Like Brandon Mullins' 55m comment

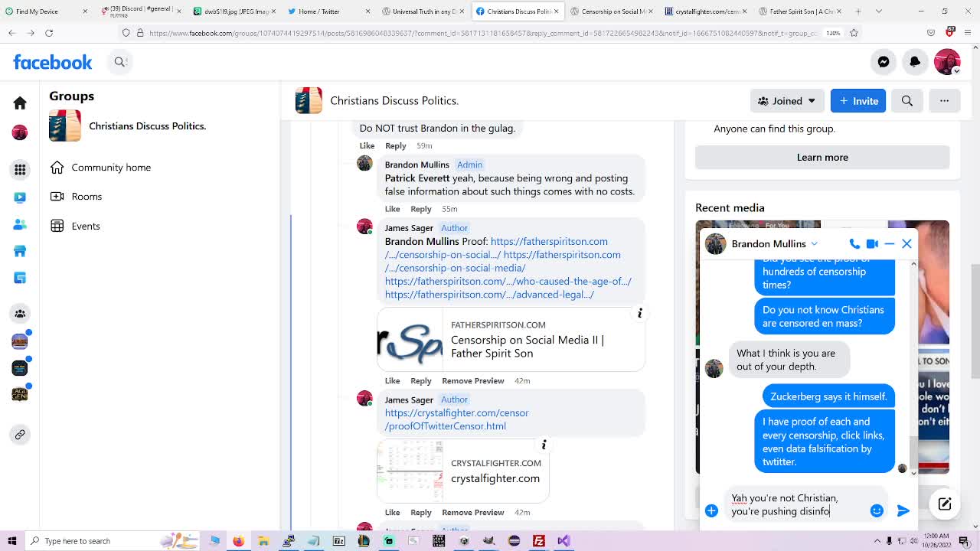point(392,209)
